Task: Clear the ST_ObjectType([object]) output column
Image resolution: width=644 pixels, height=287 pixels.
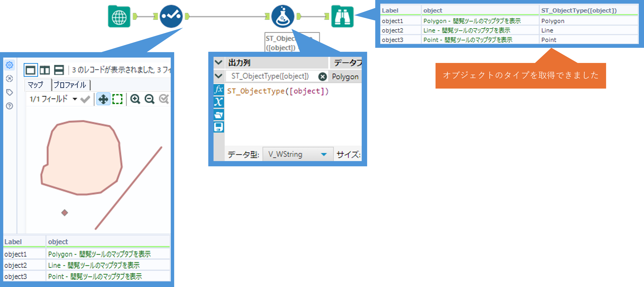Action: [x=323, y=76]
